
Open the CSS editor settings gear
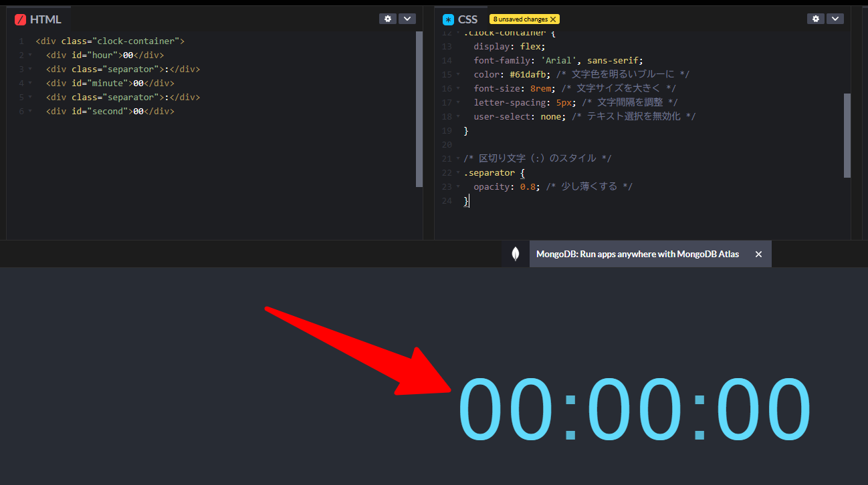[x=815, y=19]
